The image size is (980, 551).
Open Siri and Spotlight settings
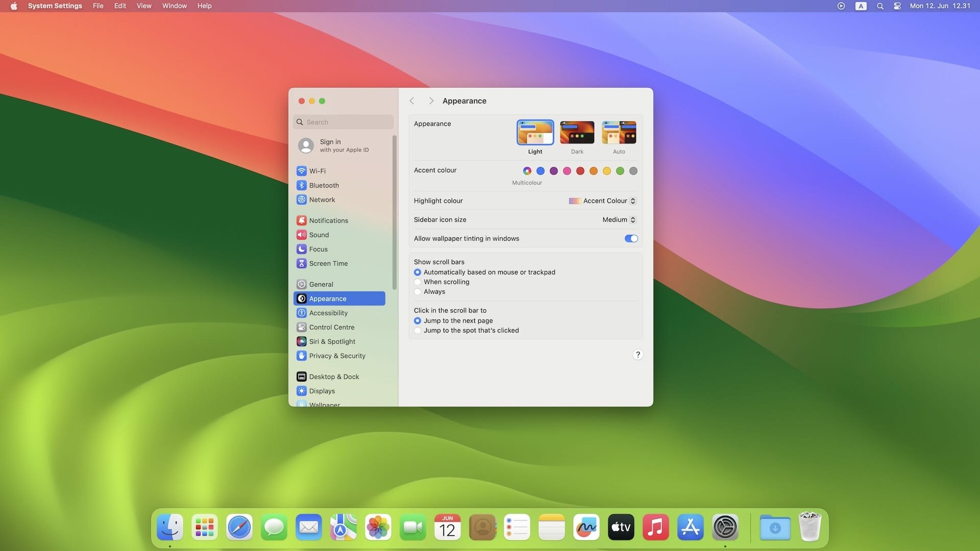click(x=332, y=341)
